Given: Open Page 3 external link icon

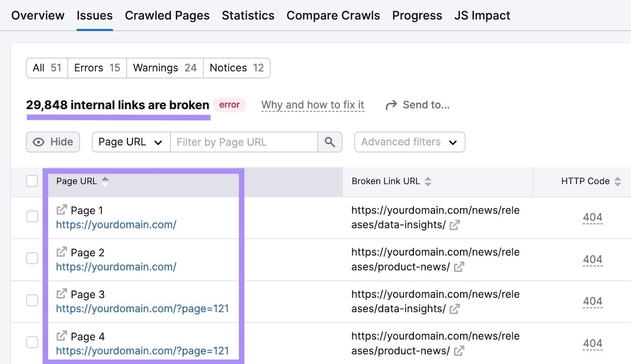Looking at the screenshot, I should 62,294.
